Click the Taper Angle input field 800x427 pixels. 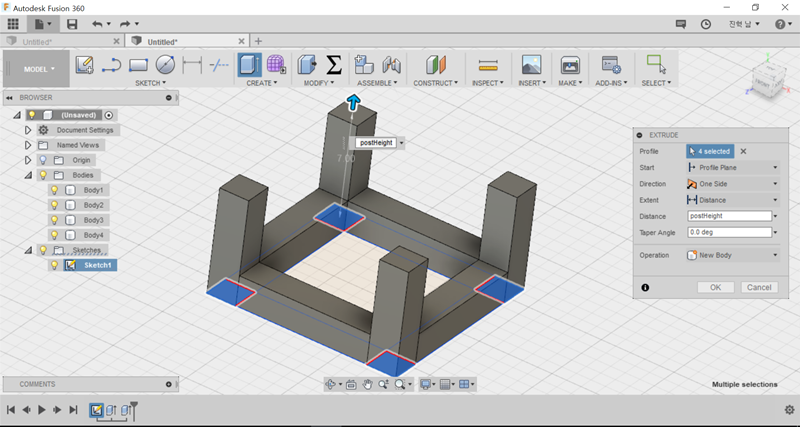point(730,232)
